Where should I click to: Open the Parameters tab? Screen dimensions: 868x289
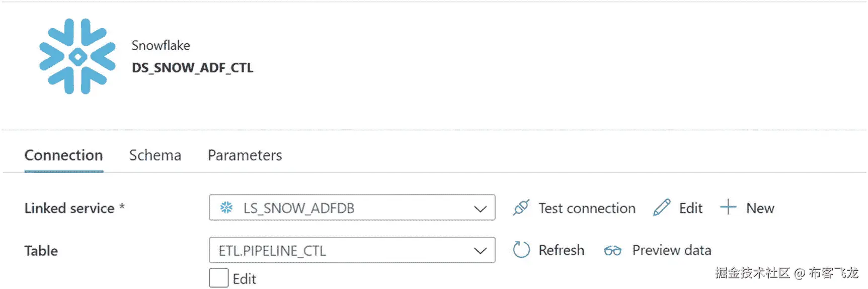click(245, 155)
